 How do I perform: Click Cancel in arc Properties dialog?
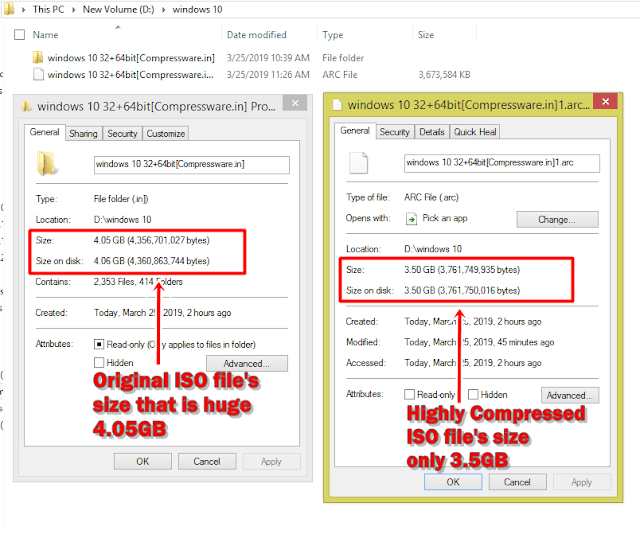tap(518, 482)
